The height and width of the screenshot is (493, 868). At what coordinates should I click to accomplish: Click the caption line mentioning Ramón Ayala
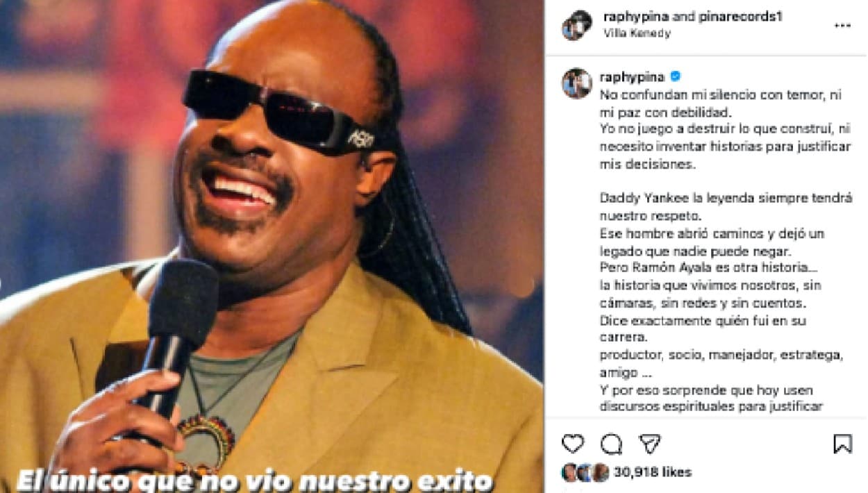coord(696,267)
